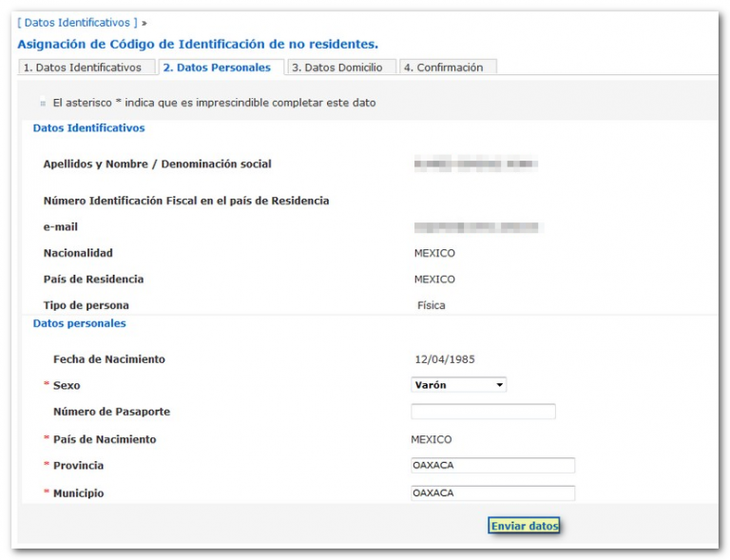Click the Municipio text field
Viewport: 730px width, 560px height.
(x=492, y=493)
